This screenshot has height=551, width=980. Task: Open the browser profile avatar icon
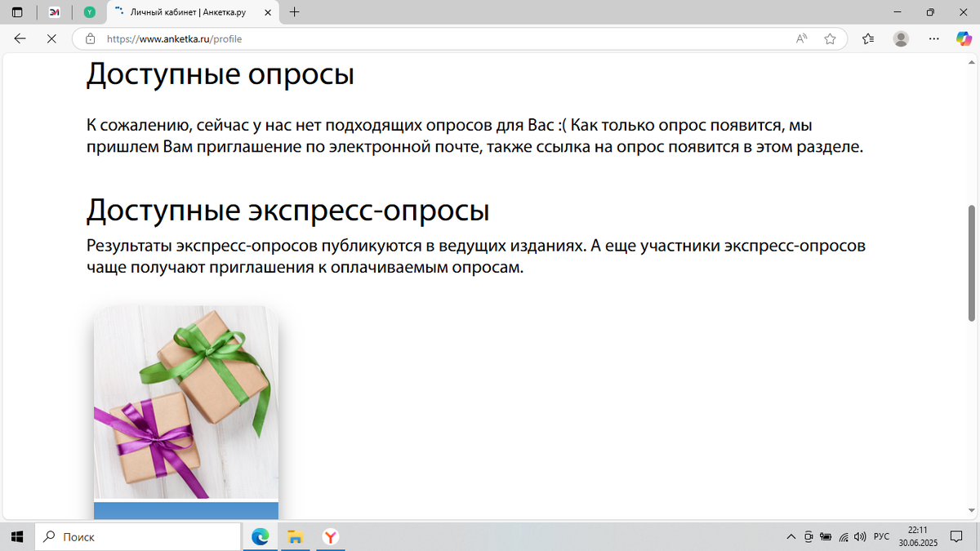click(899, 38)
